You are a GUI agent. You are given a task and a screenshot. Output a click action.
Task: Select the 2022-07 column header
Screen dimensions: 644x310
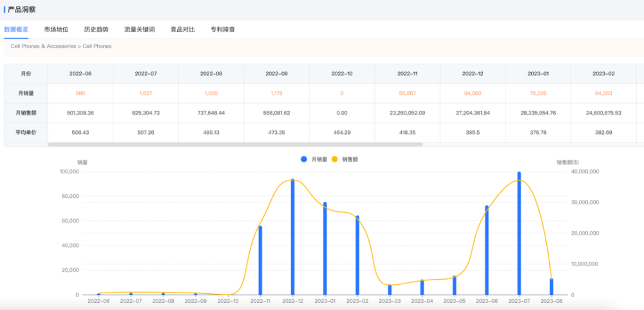[146, 73]
